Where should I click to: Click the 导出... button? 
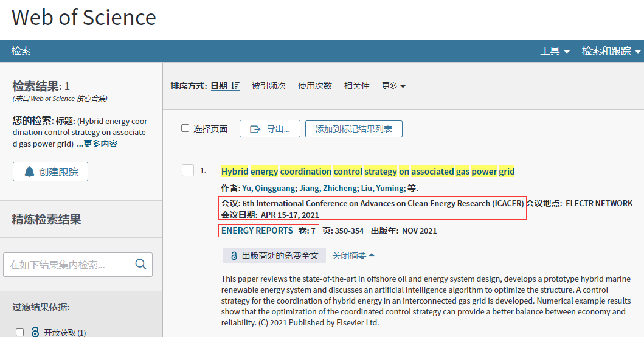(270, 129)
